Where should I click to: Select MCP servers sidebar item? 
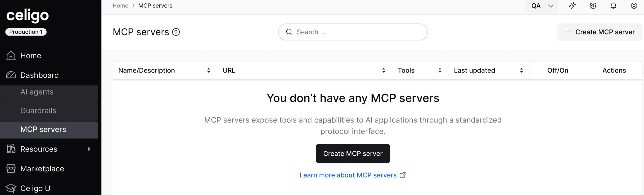coord(49,130)
